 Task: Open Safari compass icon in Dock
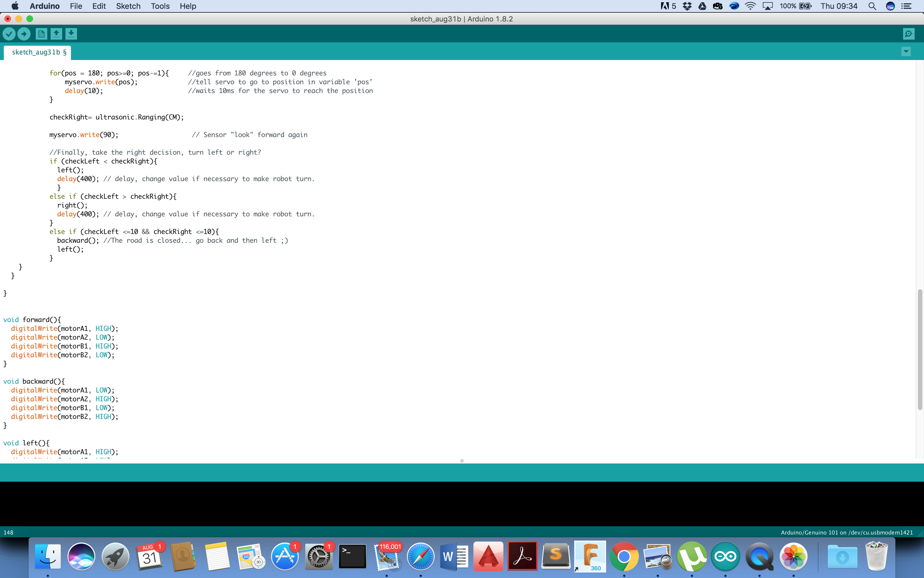click(x=420, y=556)
